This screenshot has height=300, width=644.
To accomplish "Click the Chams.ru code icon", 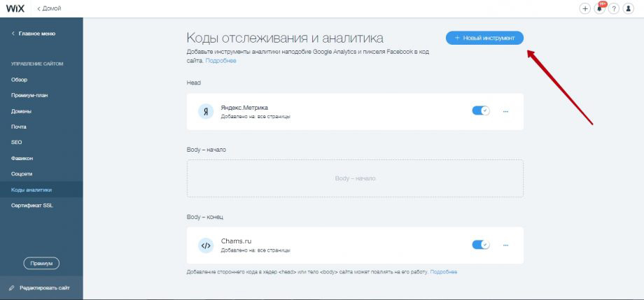I will click(205, 245).
